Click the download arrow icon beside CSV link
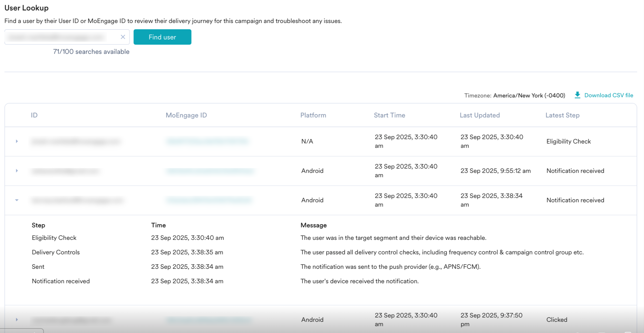 point(577,95)
